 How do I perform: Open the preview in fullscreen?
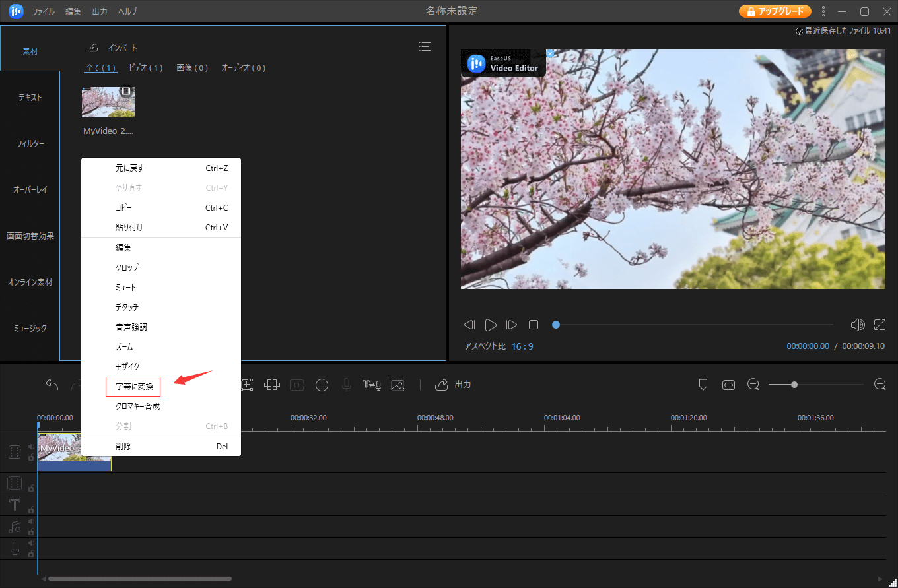click(880, 325)
